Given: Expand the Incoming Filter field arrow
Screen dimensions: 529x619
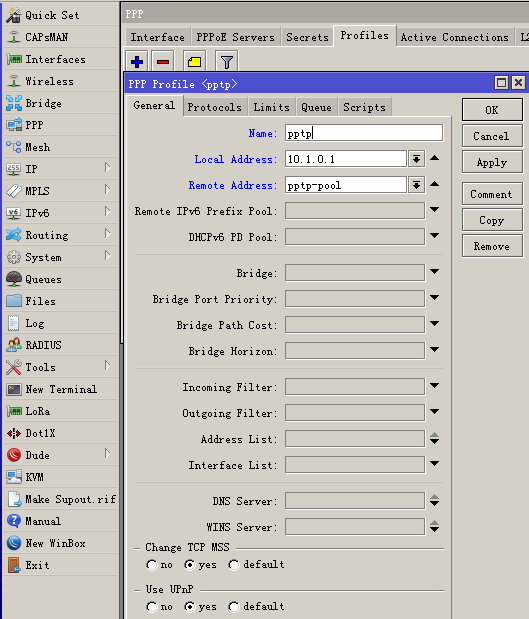Looking at the screenshot, I should click(434, 386).
